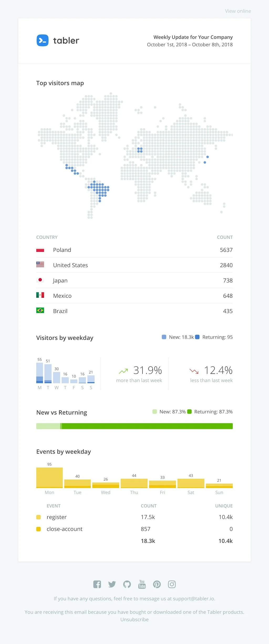
Task: Click the View online link
Action: click(238, 11)
